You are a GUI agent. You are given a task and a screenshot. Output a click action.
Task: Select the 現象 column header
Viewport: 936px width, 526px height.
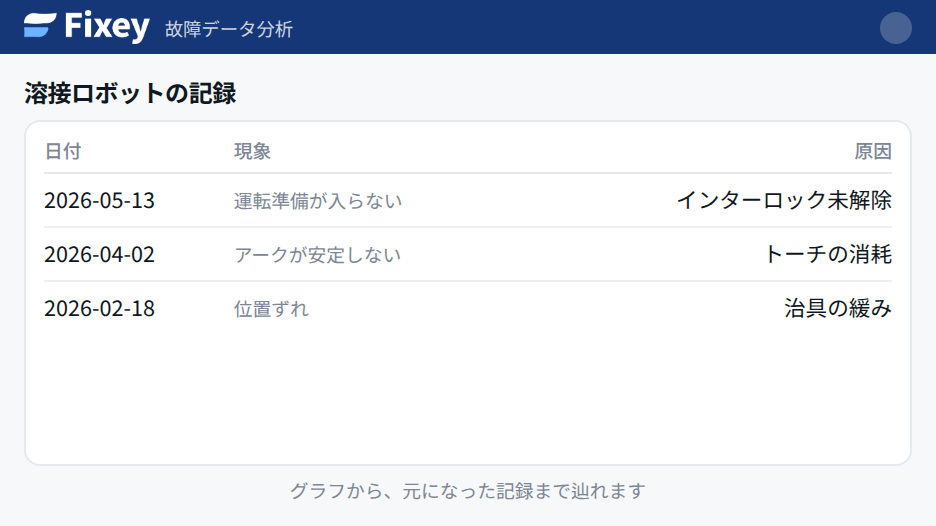coord(252,152)
